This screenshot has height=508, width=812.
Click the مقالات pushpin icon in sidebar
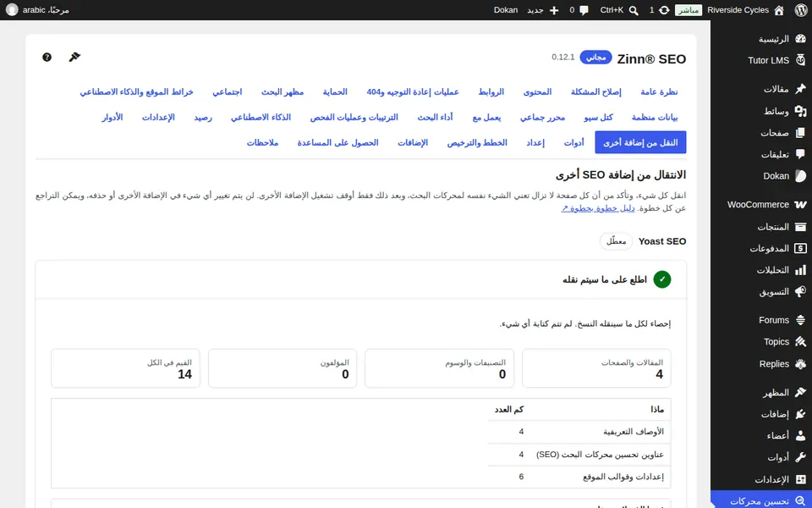click(801, 89)
